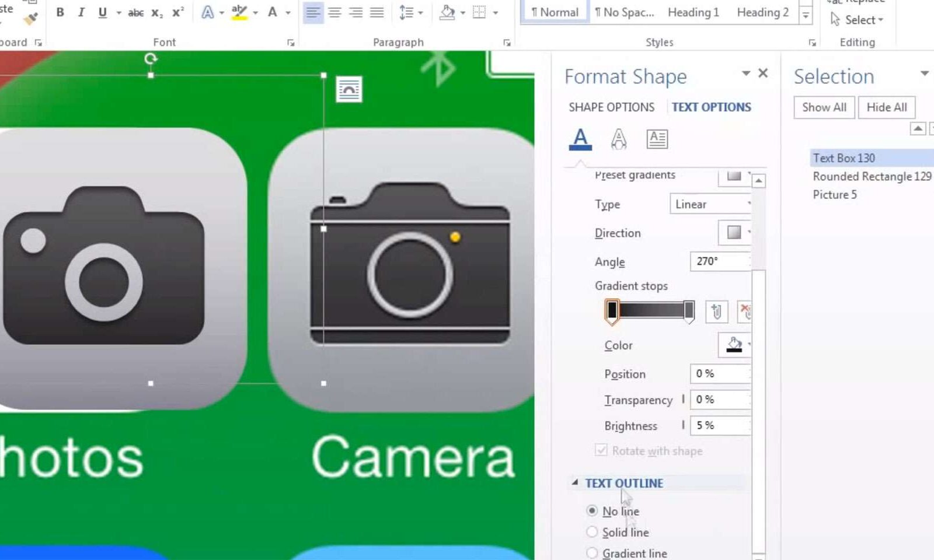This screenshot has width=934, height=560.
Task: Apply Strikethrough to the text
Action: click(136, 12)
